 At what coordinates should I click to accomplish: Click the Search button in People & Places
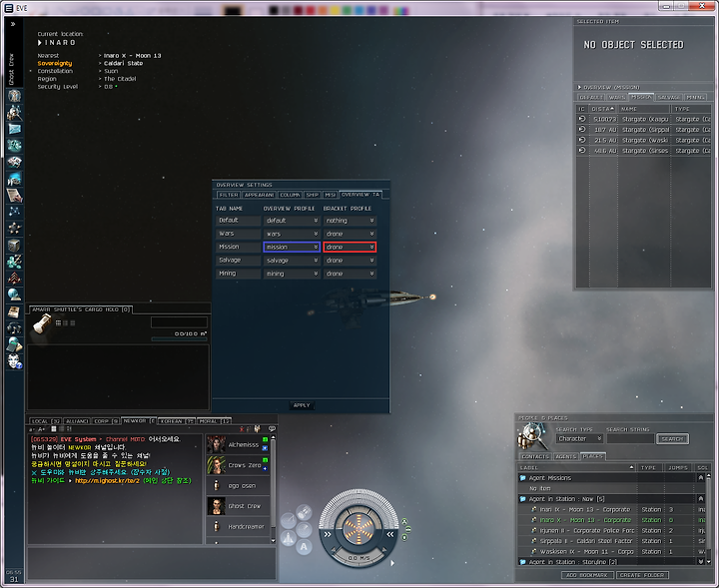point(672,439)
